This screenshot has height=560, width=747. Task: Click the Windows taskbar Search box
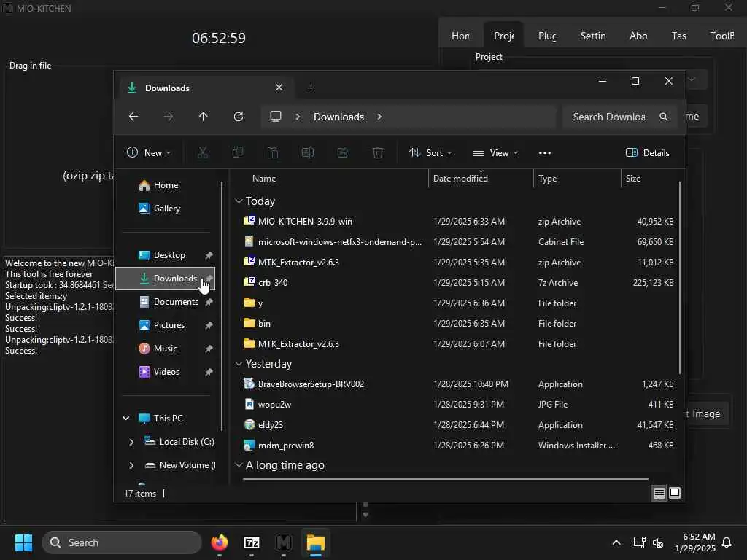pos(122,542)
